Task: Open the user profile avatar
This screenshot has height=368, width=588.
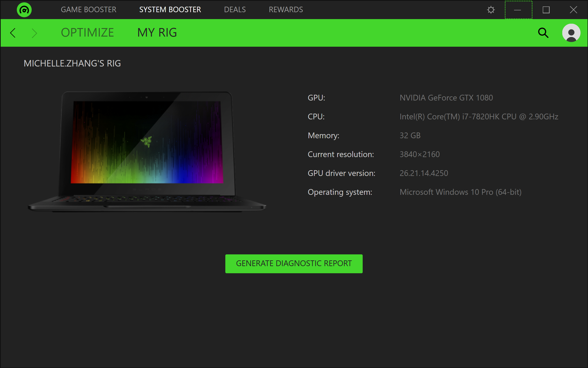Action: [x=571, y=33]
